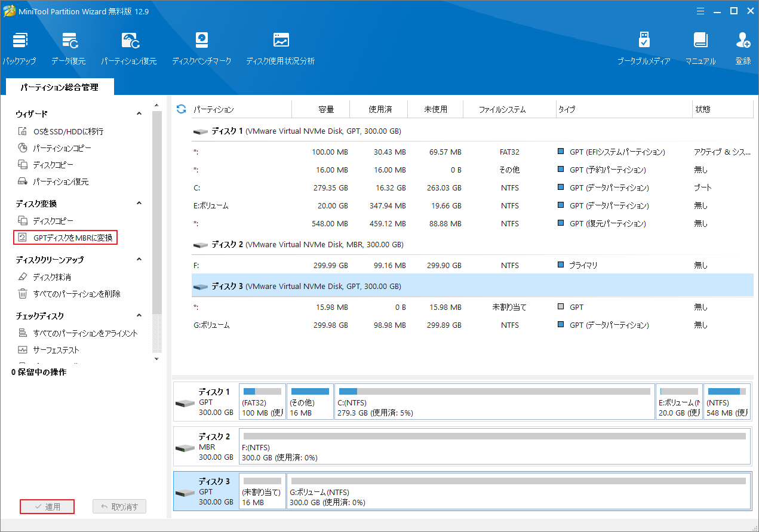Click the 適用 apply button
Image resolution: width=759 pixels, height=532 pixels.
(47, 506)
